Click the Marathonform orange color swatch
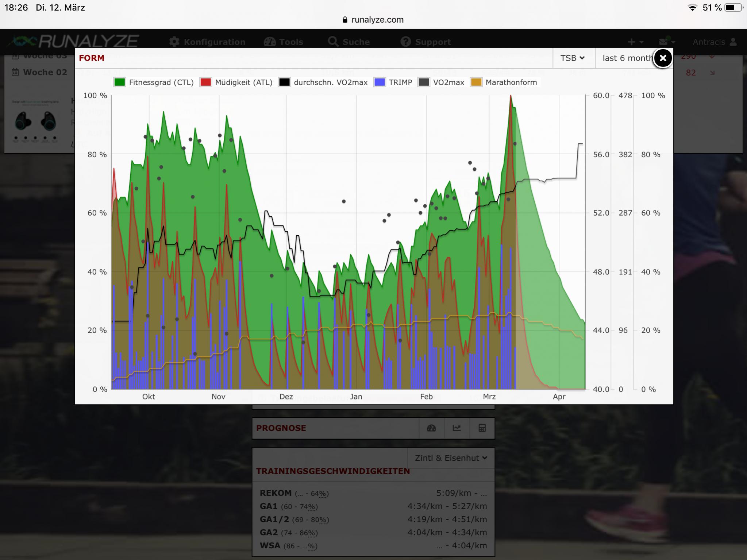The height and width of the screenshot is (560, 747). click(x=476, y=82)
